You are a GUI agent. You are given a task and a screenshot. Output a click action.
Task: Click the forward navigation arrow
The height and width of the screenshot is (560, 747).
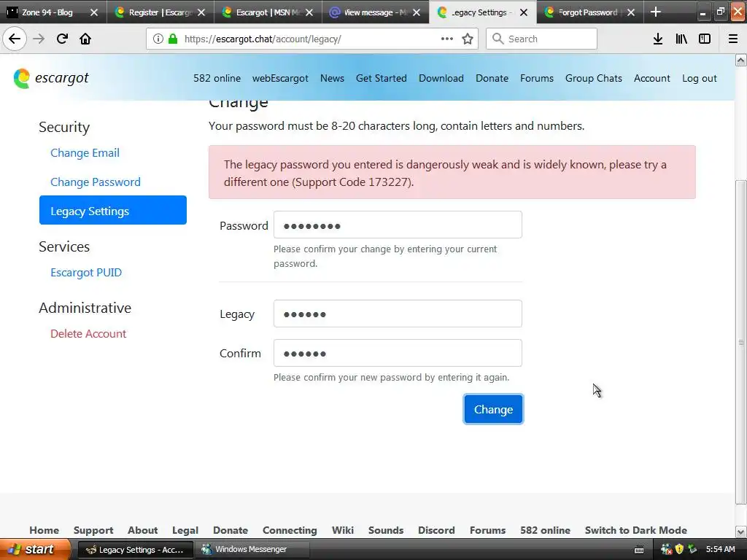point(39,39)
